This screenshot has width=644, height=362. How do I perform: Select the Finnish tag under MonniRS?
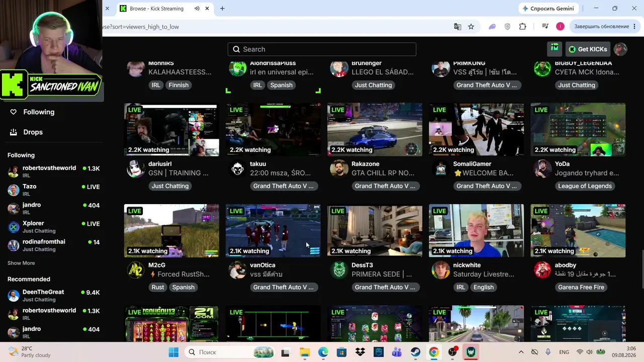pos(179,85)
